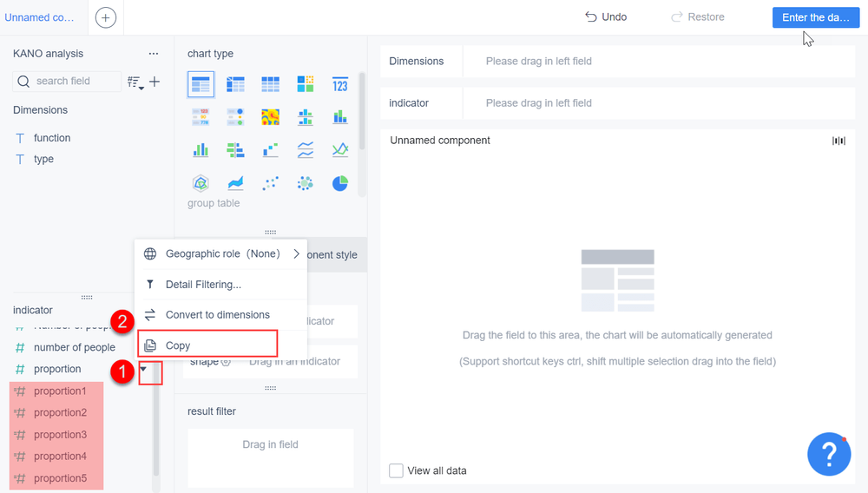
Task: Open the field sort/type filter dropdown
Action: (135, 82)
